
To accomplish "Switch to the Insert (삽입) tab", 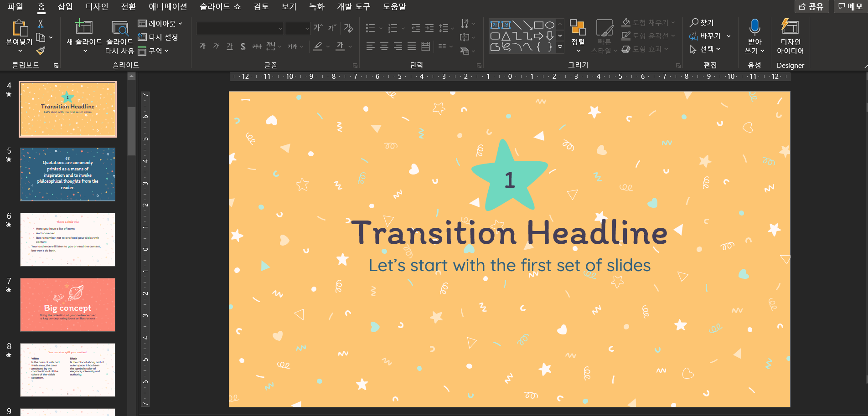I will point(65,6).
